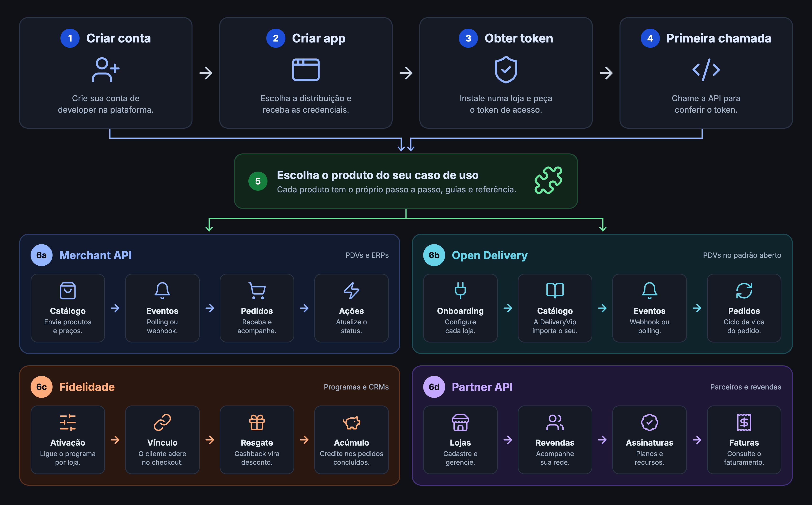
Task: Click 'O cliente adere no checkout.' text
Action: (x=162, y=458)
